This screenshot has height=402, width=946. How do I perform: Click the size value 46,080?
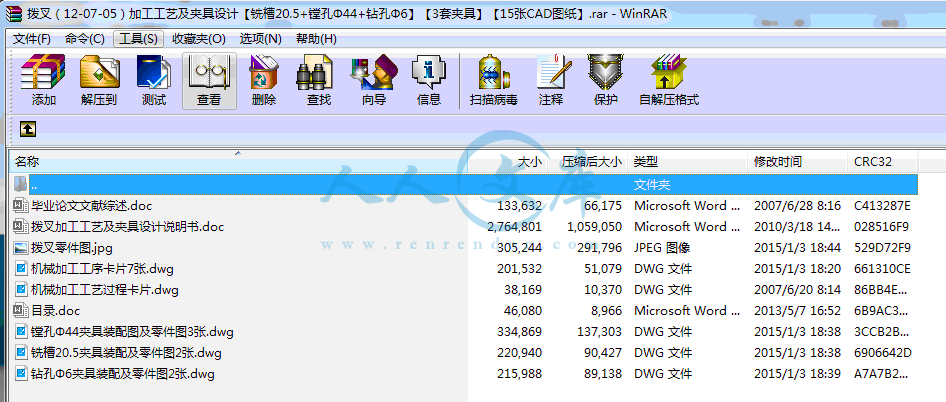click(x=523, y=311)
